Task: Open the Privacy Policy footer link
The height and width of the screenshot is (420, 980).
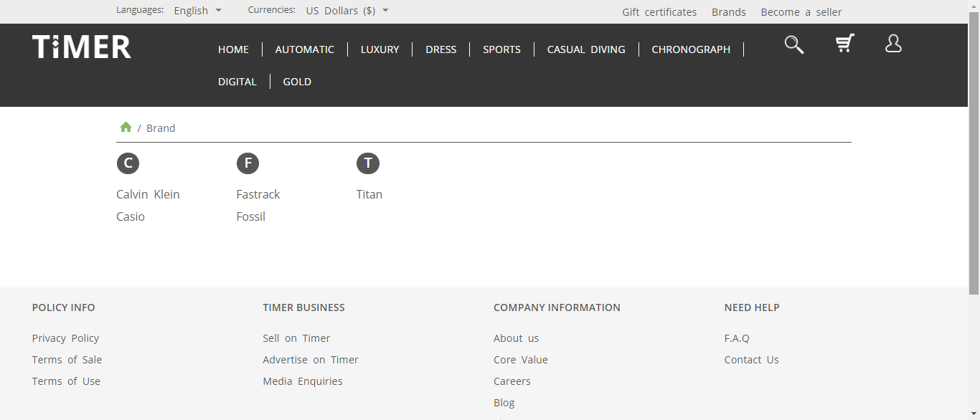Action: [65, 338]
